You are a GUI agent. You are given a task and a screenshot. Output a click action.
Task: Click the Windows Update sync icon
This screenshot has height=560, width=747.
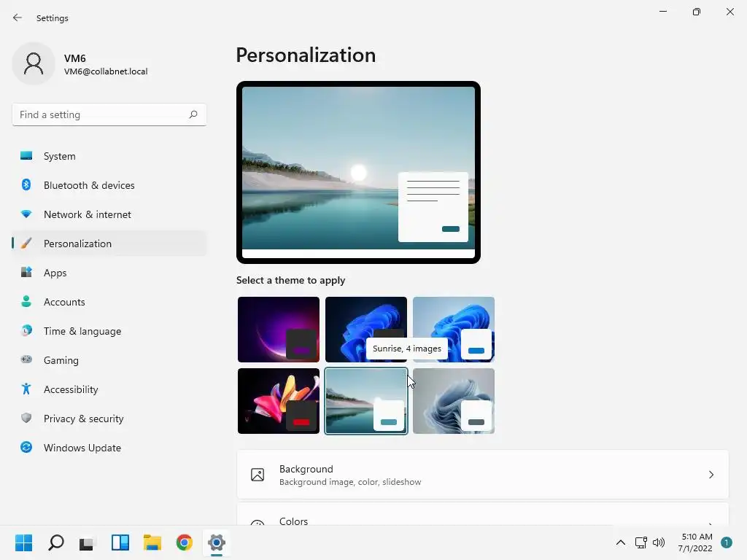[x=26, y=447]
